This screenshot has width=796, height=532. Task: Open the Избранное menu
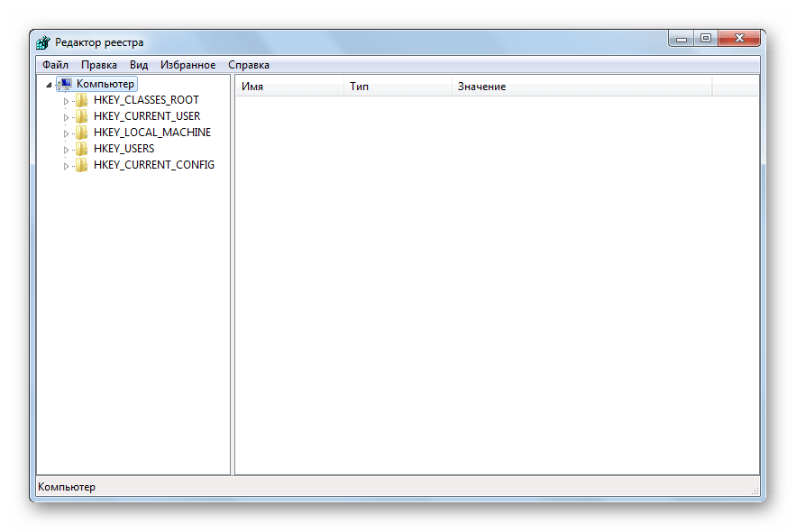188,65
